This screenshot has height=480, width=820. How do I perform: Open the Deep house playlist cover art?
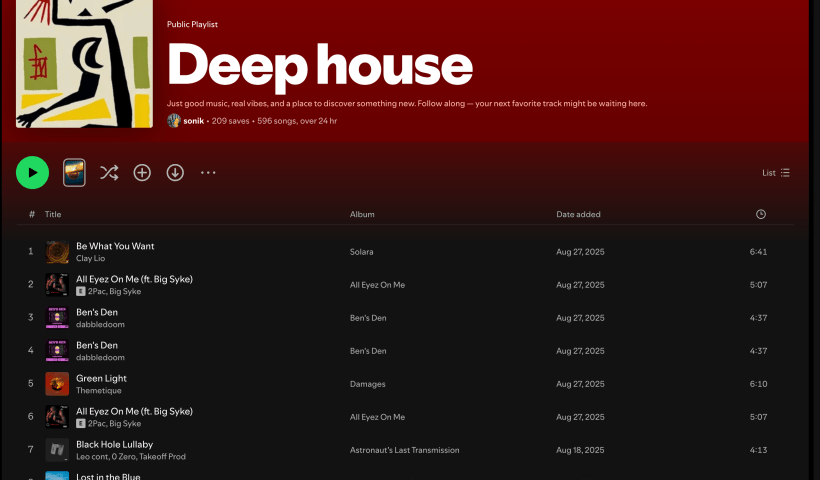[84, 64]
